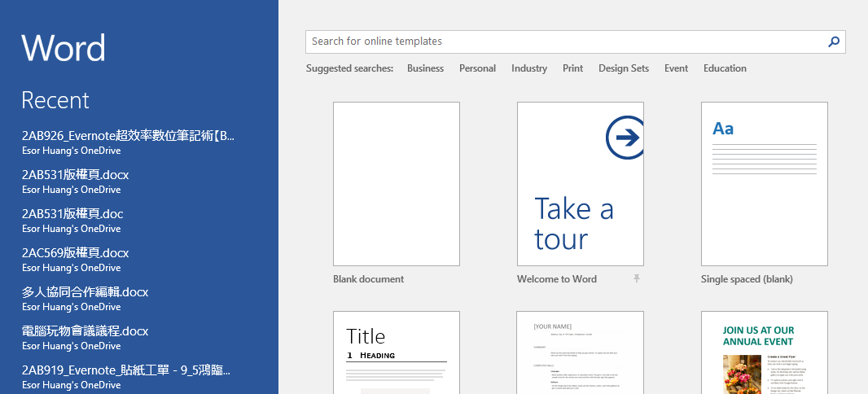Image resolution: width=868 pixels, height=394 pixels.
Task: Open the Single spaced (blank) template
Action: click(x=765, y=184)
